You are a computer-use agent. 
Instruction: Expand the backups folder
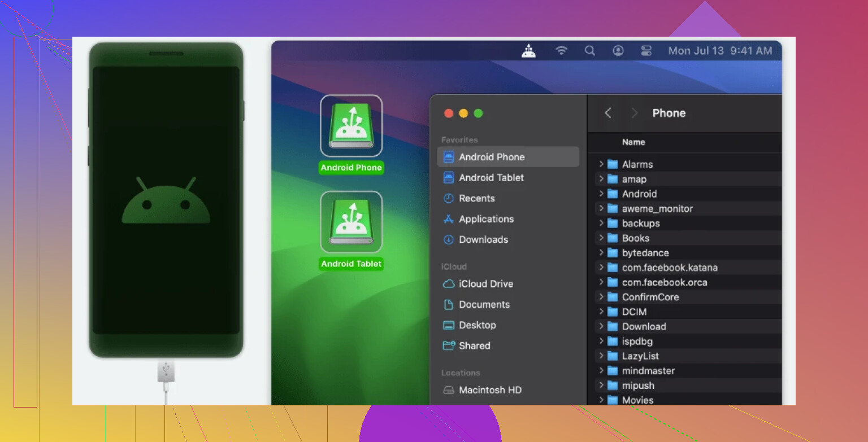pyautogui.click(x=601, y=223)
